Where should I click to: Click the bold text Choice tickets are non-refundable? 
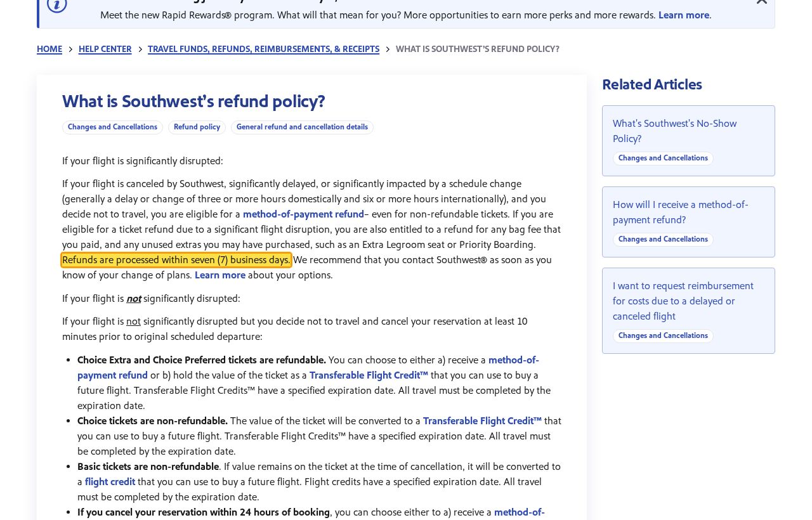(152, 421)
